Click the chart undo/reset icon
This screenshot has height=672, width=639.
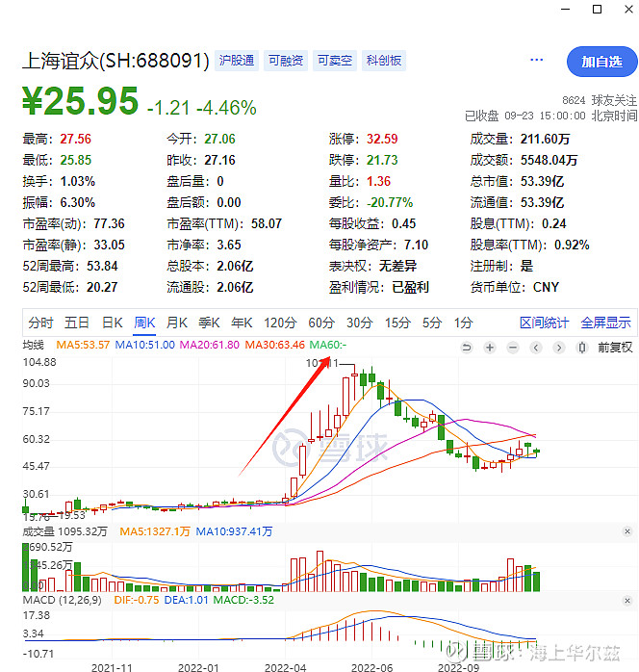pyautogui.click(x=467, y=348)
